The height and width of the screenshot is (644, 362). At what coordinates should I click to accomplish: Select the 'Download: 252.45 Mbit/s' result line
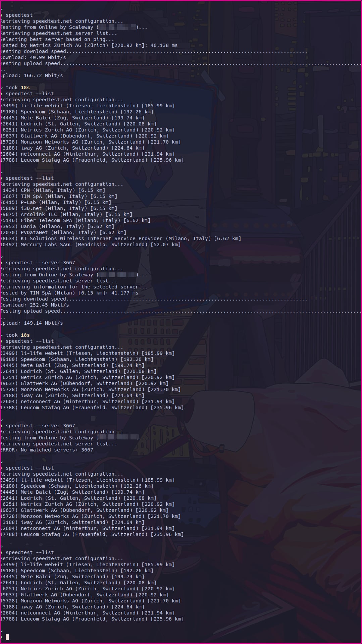35,305
